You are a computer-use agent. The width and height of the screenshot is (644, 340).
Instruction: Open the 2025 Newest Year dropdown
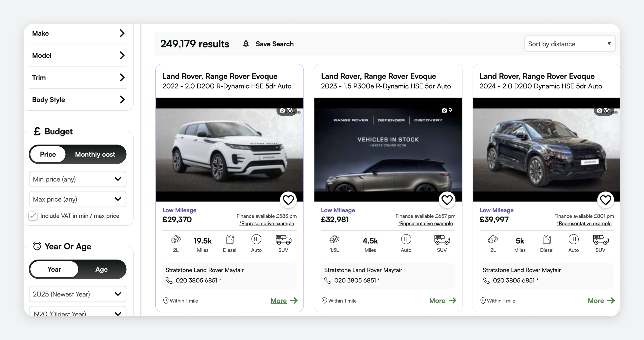click(78, 294)
